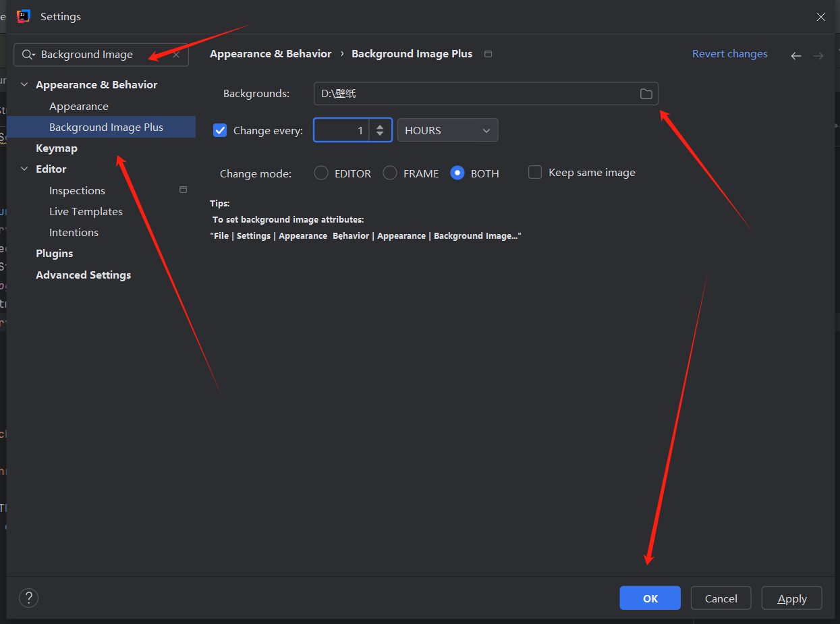Select Appearance in settings tree
Viewport: 840px width, 624px height.
[79, 106]
